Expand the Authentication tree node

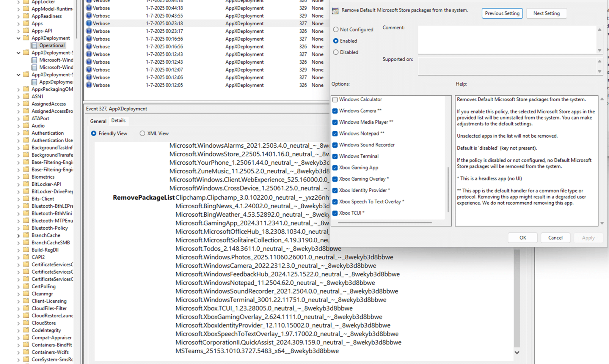click(18, 133)
